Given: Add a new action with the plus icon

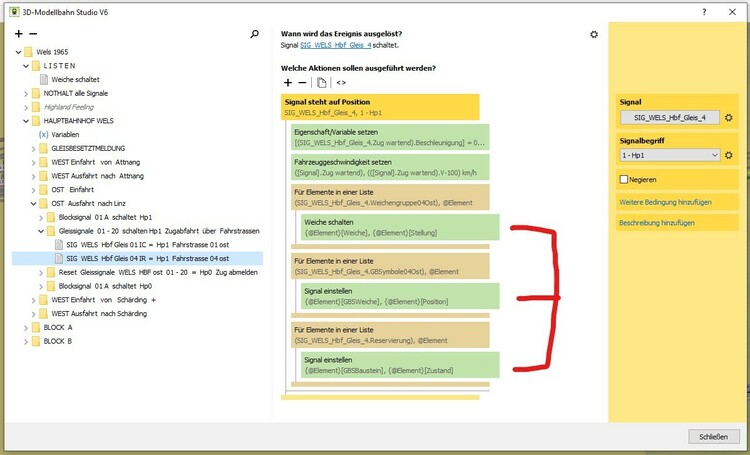Looking at the screenshot, I should 288,82.
